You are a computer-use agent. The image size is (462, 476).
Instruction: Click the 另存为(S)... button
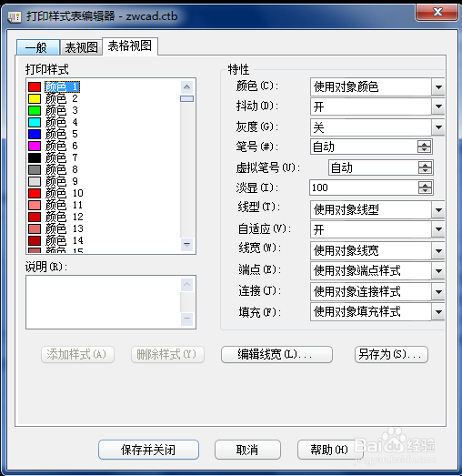(391, 355)
